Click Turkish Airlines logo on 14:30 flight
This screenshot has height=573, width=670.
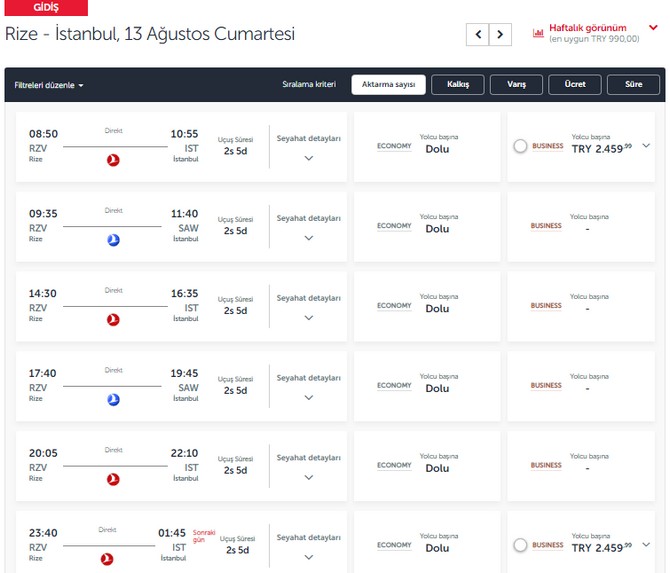point(113,320)
